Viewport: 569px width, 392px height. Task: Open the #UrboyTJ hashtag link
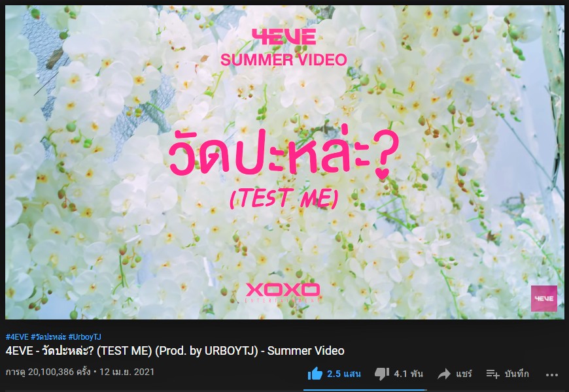click(84, 337)
